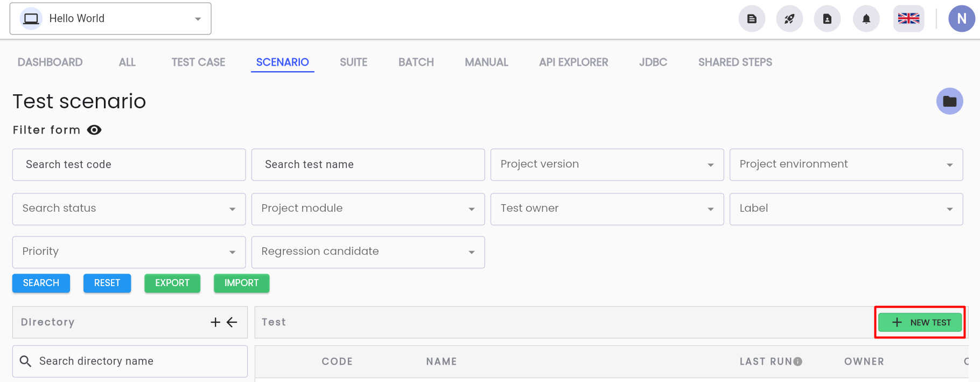
Task: Open the user avatar N menu
Action: [962, 19]
